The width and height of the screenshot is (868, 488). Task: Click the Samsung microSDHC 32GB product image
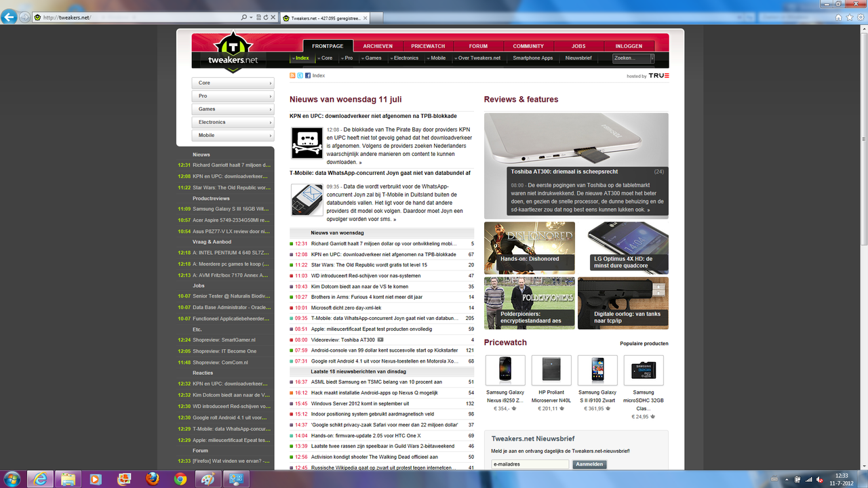click(644, 370)
